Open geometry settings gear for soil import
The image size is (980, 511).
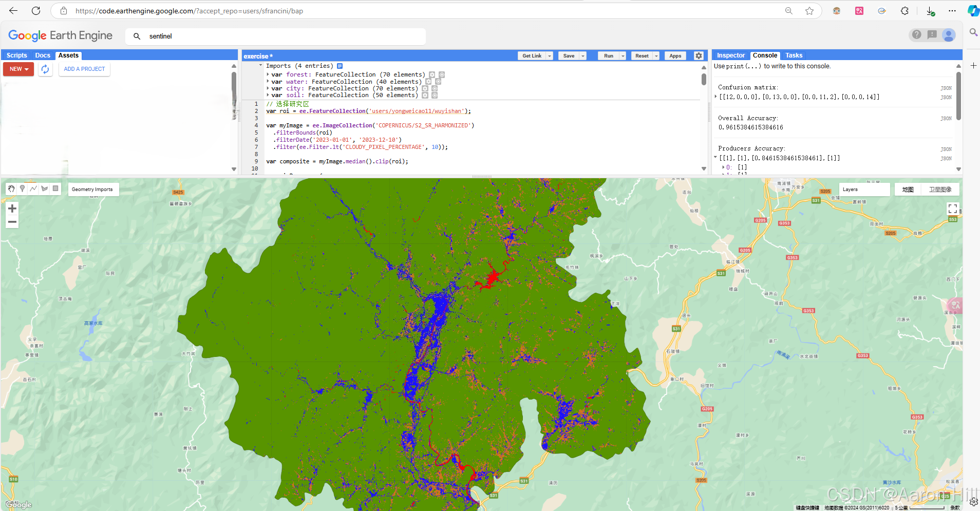coord(425,96)
